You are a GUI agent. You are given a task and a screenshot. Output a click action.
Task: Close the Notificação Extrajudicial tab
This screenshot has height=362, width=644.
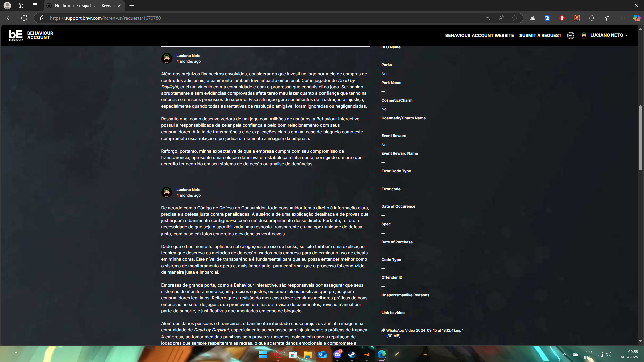119,6
